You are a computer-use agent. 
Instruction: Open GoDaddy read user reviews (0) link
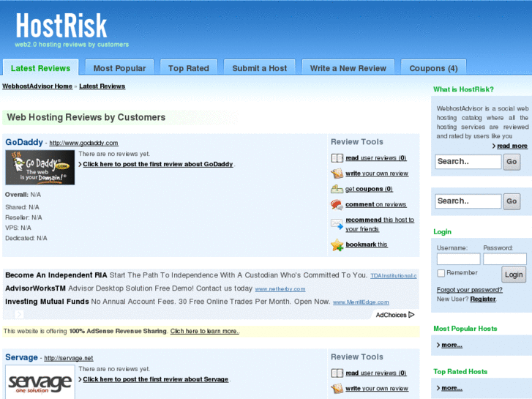pos(376,158)
